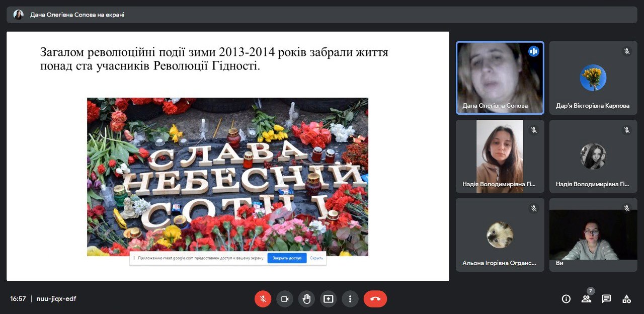This screenshot has width=644, height=314.
Task: Open chat with everyone
Action: coord(606,299)
